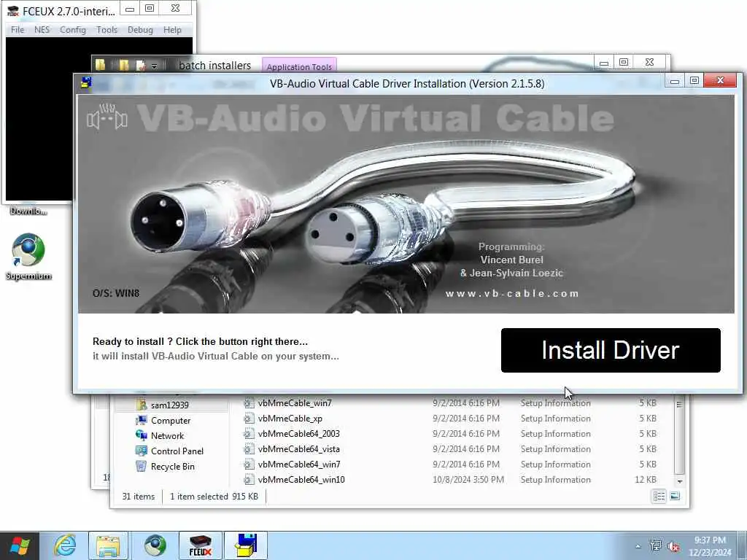Image resolution: width=747 pixels, height=560 pixels.
Task: Select Network in the navigation pane
Action: [x=167, y=436]
